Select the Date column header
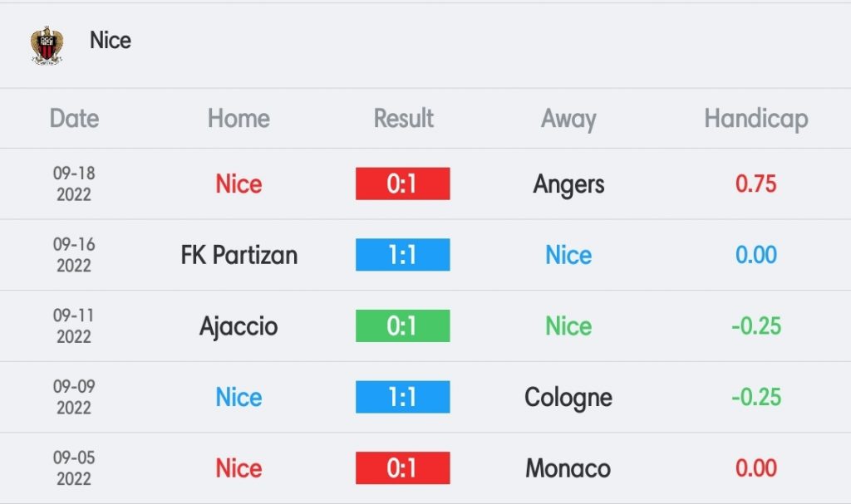 tap(74, 118)
